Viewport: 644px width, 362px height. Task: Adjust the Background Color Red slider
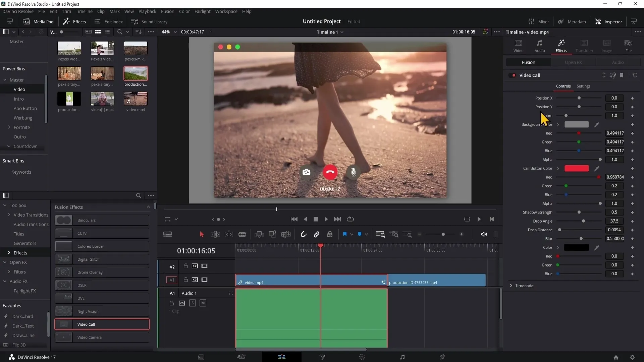(579, 133)
